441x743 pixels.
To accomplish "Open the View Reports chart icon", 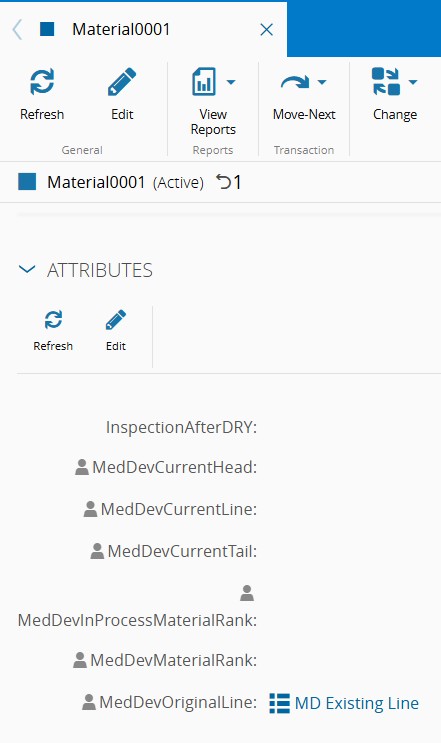I will 204,82.
